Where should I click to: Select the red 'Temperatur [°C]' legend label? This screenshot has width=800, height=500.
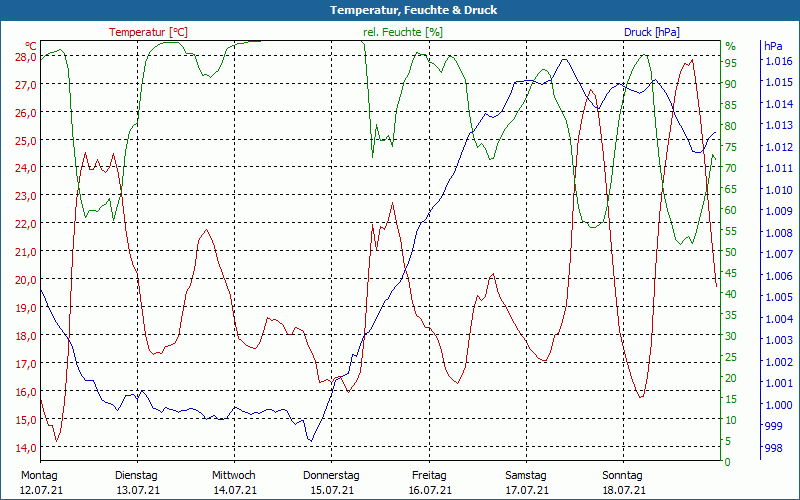click(x=148, y=32)
